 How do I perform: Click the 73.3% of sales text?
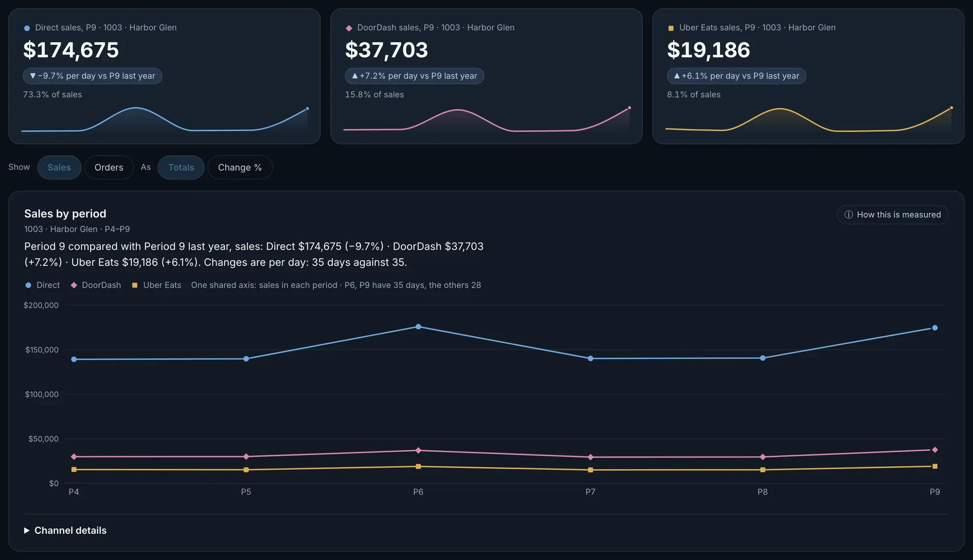(x=53, y=94)
